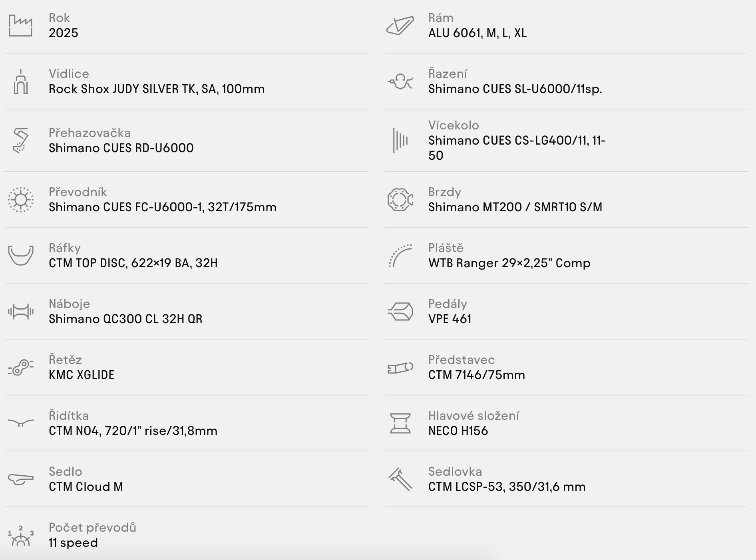
Task: Click the pedal icon beside Pedály
Action: point(400,312)
